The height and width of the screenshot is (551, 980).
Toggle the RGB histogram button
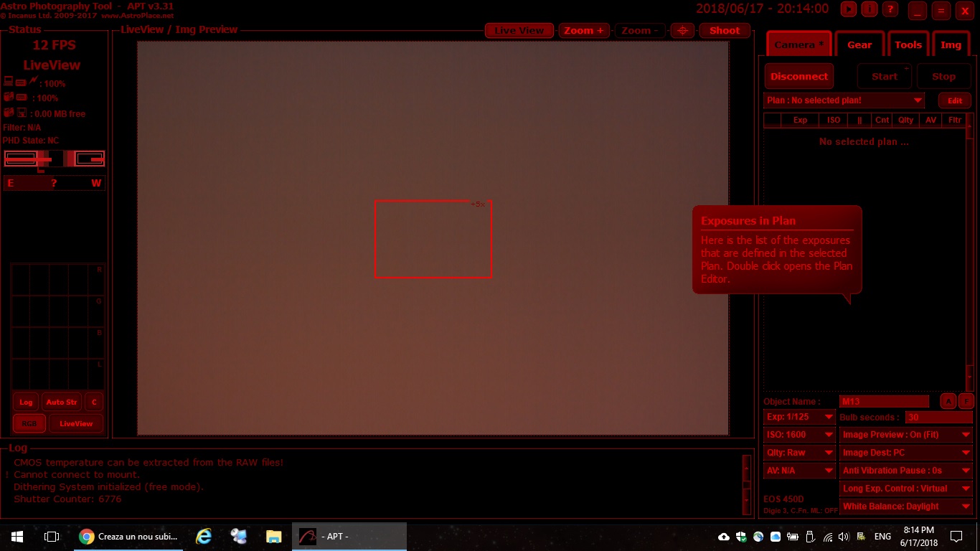coord(29,423)
